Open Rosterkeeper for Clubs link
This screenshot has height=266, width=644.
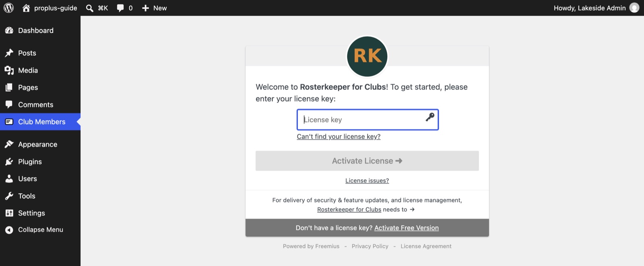click(349, 209)
